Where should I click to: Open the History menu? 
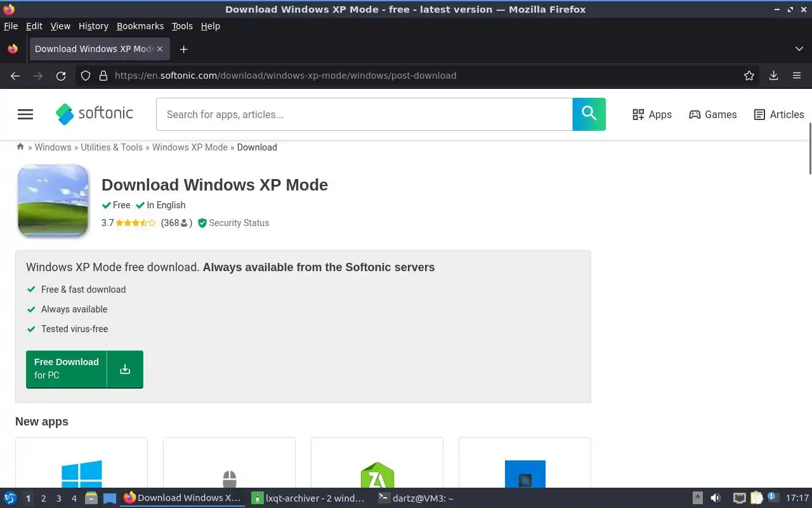[x=93, y=26]
